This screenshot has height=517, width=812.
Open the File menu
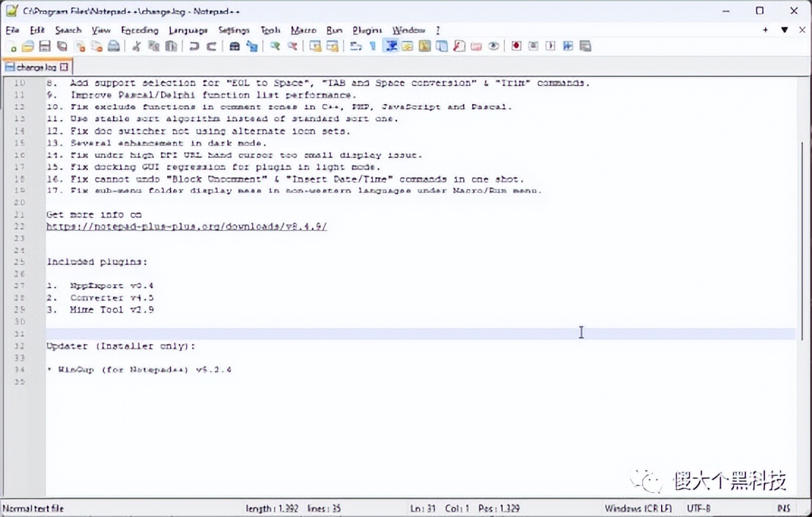[x=12, y=30]
